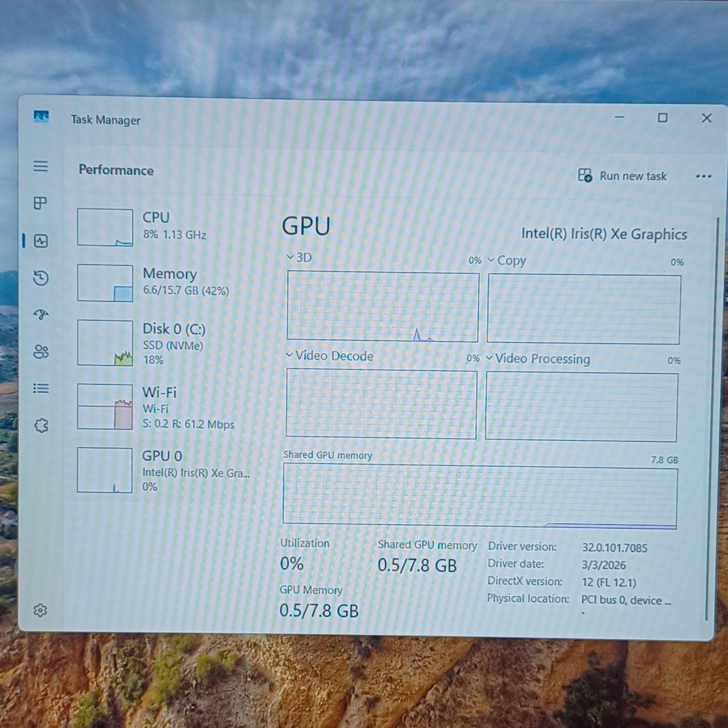The height and width of the screenshot is (728, 728).
Task: Click physical location PCI bus 0 value
Action: [x=626, y=600]
